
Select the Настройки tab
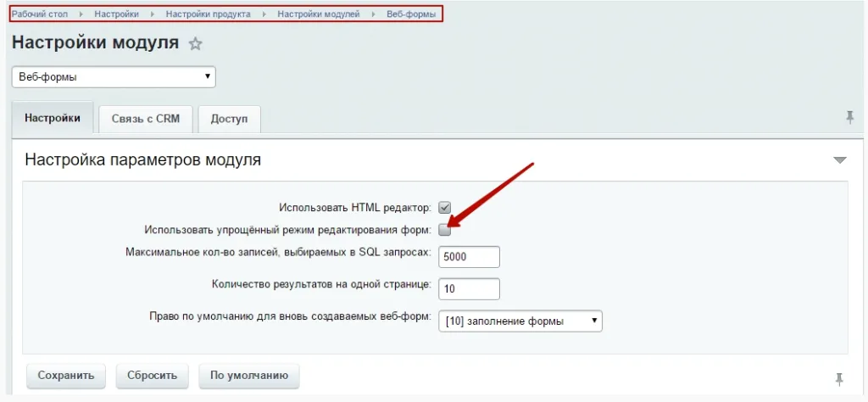pos(53,119)
